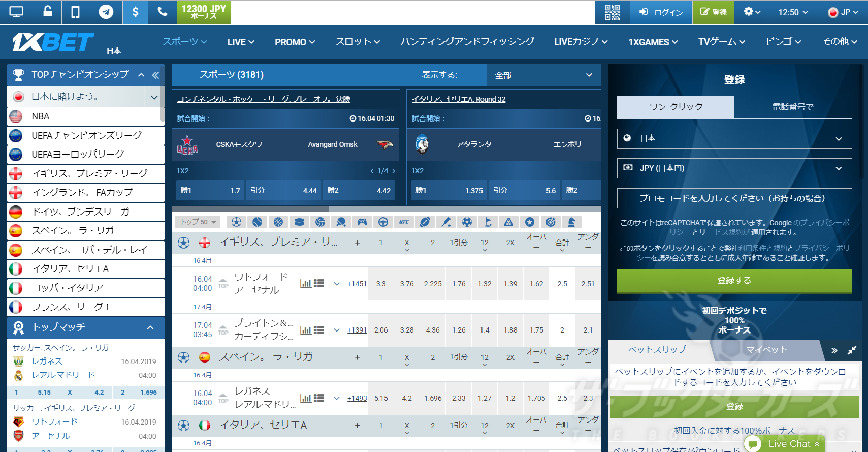Expand markets chevron for ブライトン match
Image resolution: width=868 pixels, height=452 pixels.
336,330
